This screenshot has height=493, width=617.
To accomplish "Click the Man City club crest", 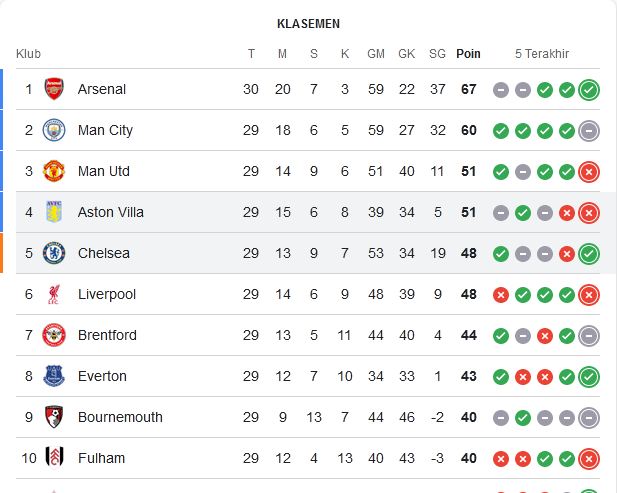I will point(54,130).
